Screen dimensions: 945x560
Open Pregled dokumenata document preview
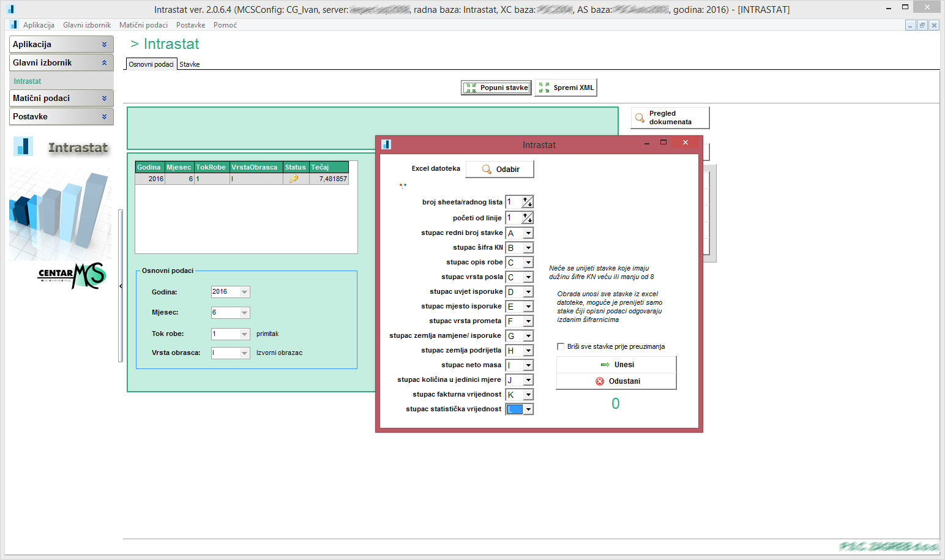point(670,118)
